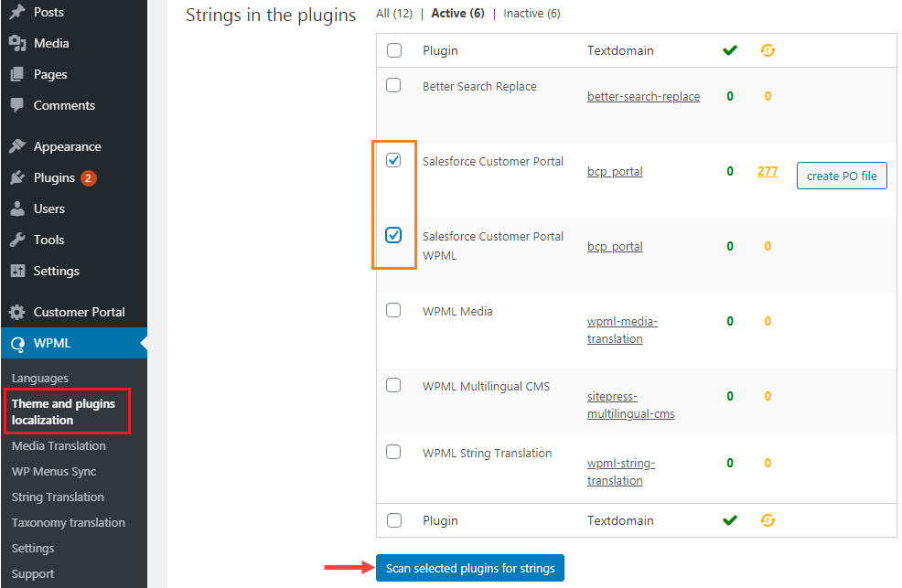
Task: Click the Tools wrench icon
Action: [x=17, y=240]
